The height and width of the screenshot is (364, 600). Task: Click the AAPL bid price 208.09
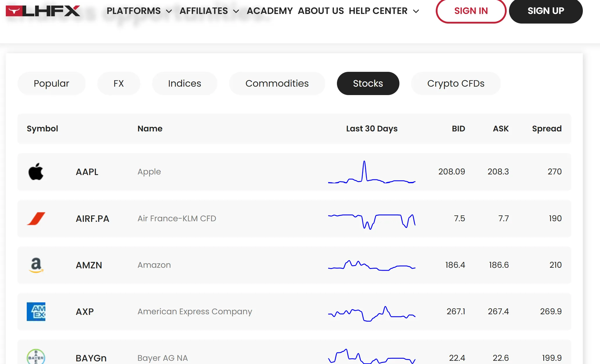pos(452,172)
